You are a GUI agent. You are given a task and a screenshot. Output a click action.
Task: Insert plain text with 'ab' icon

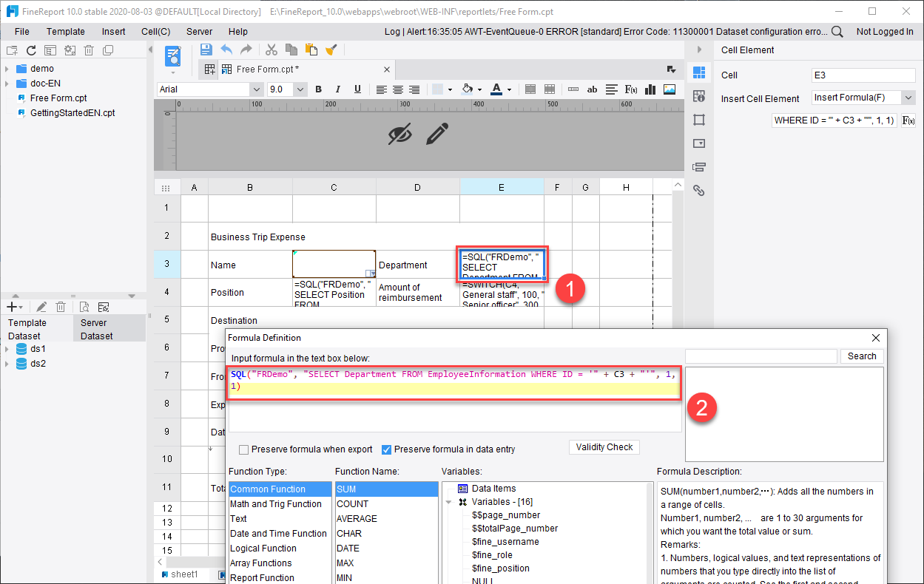592,89
